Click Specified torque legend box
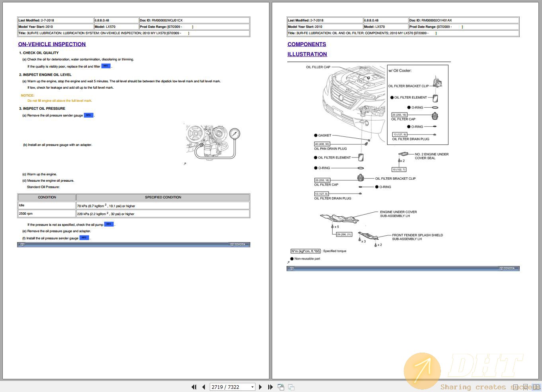Screen dimensions: 542x392 click(x=306, y=251)
